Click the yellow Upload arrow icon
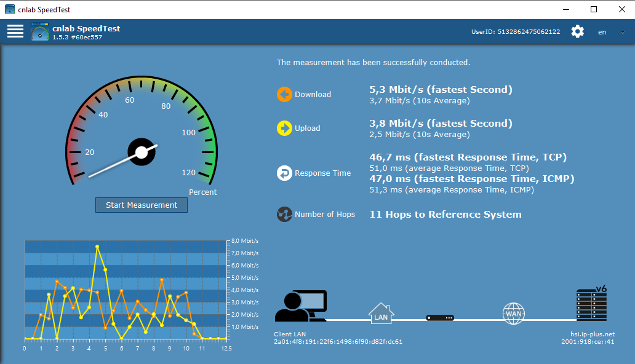This screenshot has height=364, width=635. coord(284,128)
